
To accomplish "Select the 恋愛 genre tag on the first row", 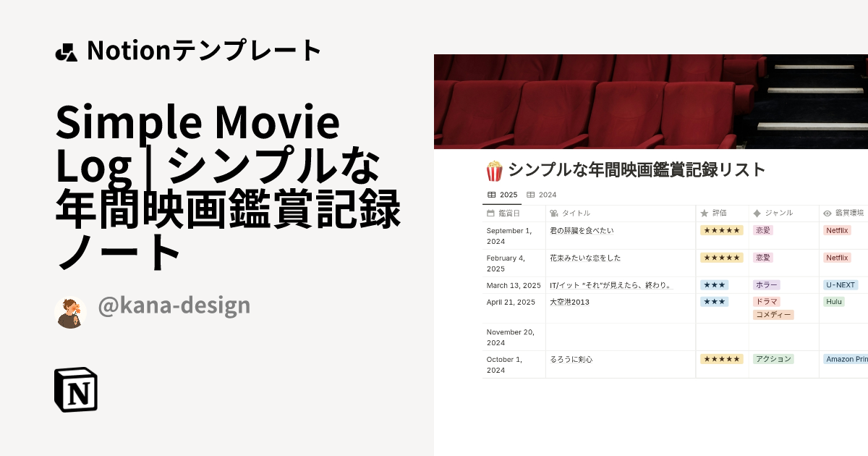I will 763,229.
